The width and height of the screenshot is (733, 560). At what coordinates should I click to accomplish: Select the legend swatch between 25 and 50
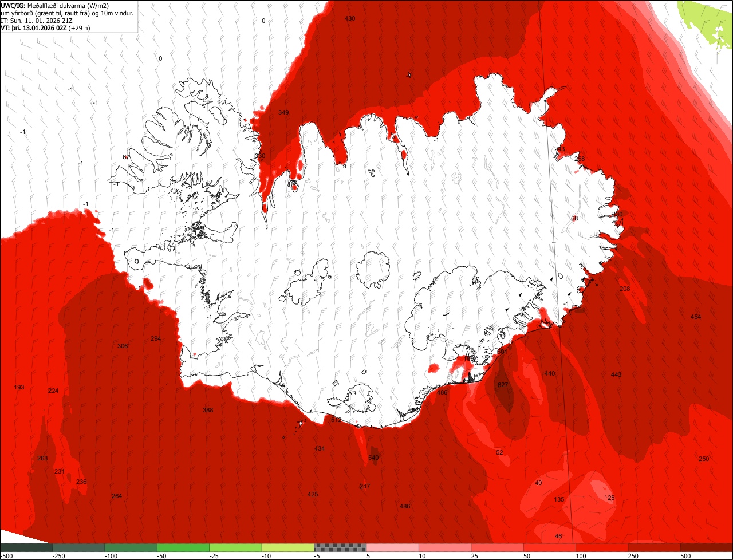[x=497, y=547]
